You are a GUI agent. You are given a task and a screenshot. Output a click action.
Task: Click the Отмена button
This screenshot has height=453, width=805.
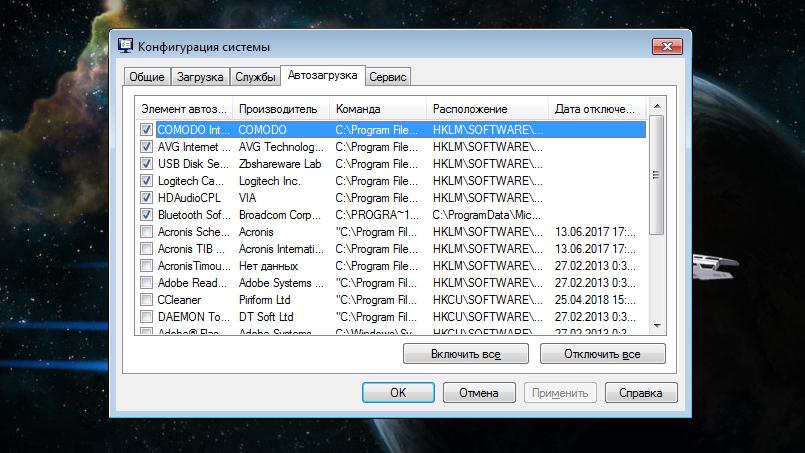click(479, 392)
